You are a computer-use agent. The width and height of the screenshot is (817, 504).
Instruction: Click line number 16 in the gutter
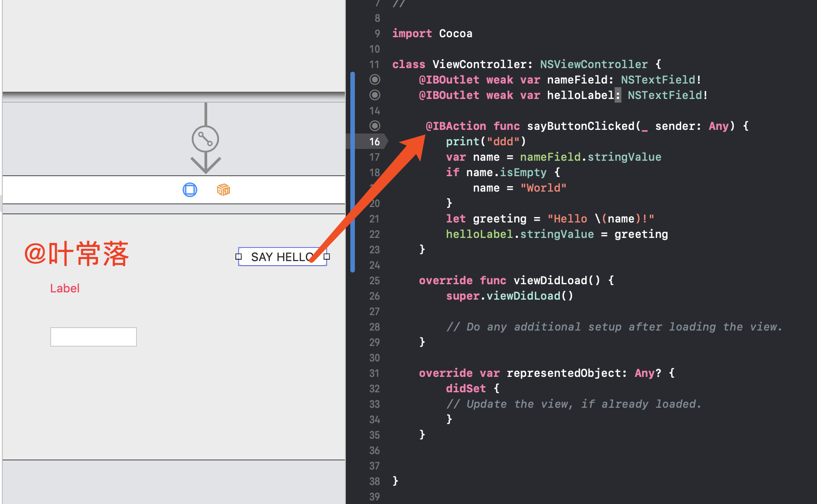[374, 142]
